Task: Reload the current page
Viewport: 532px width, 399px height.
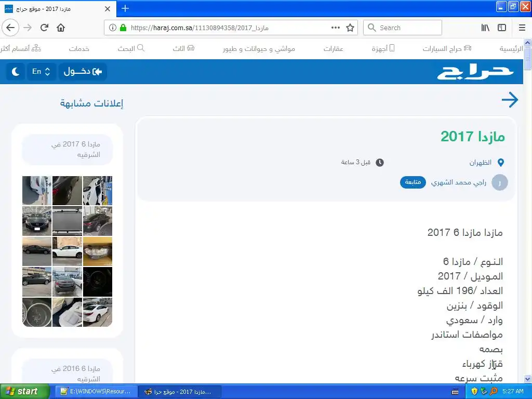Action: [x=44, y=28]
